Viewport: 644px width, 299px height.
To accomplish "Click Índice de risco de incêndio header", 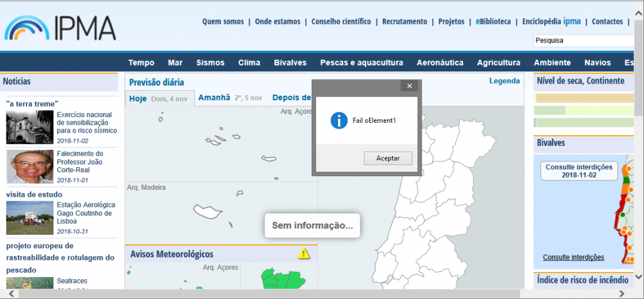I will tap(582, 280).
